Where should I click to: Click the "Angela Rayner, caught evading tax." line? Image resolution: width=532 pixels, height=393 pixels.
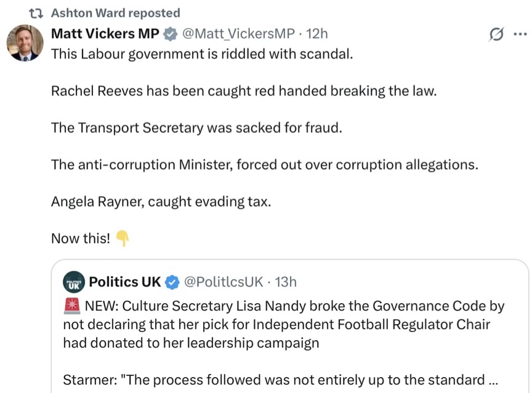click(161, 201)
